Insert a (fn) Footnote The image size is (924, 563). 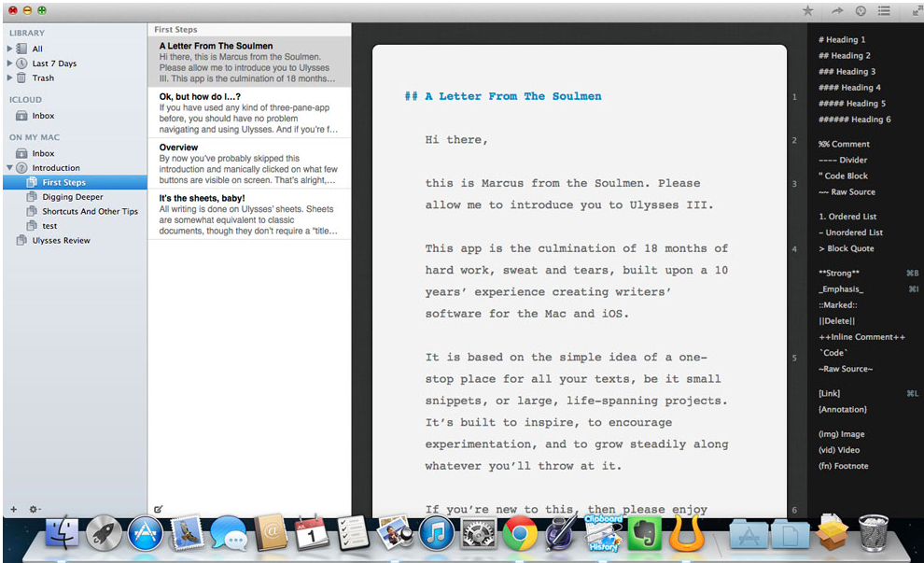pos(843,466)
